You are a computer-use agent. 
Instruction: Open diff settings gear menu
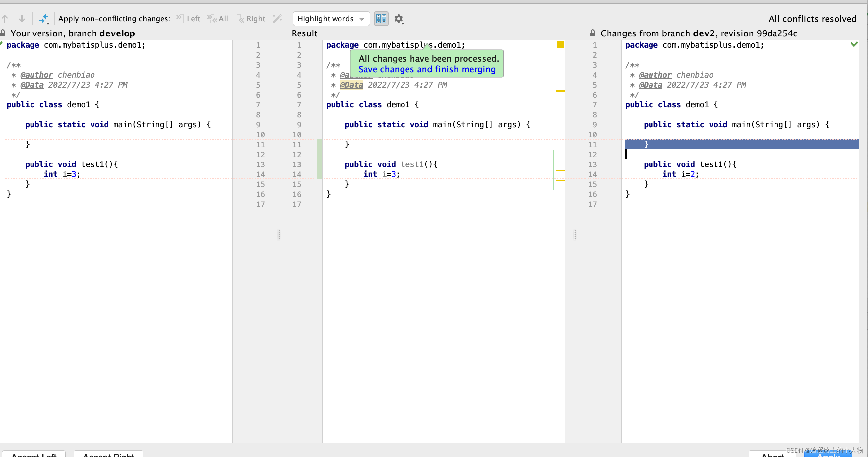[x=399, y=19]
